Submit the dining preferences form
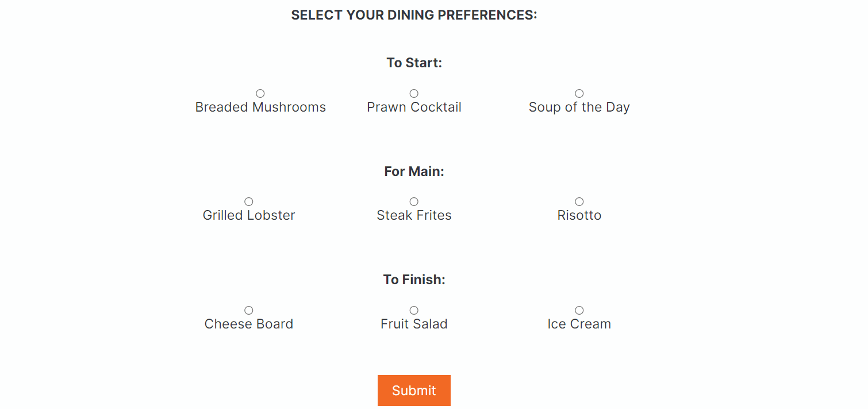 [x=414, y=391]
